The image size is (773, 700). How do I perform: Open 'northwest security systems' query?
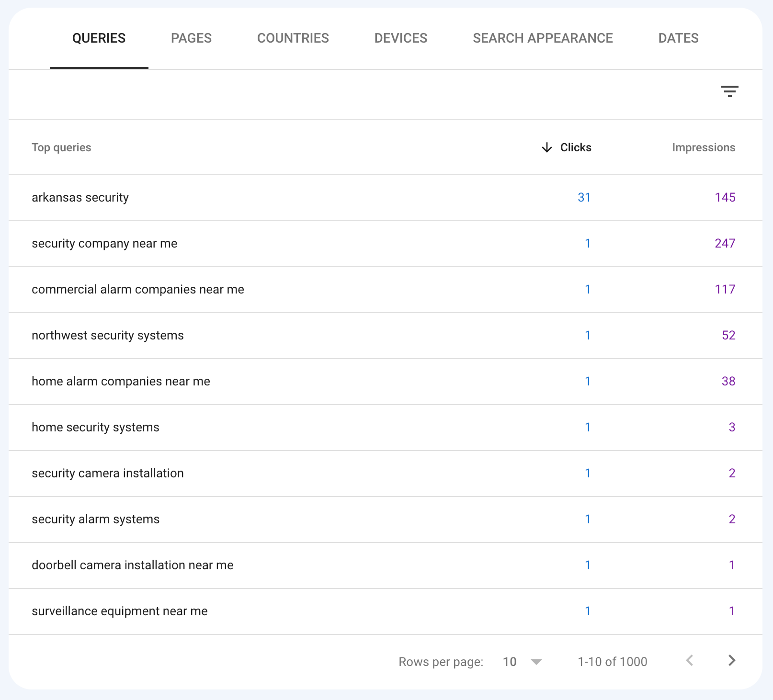click(x=108, y=336)
